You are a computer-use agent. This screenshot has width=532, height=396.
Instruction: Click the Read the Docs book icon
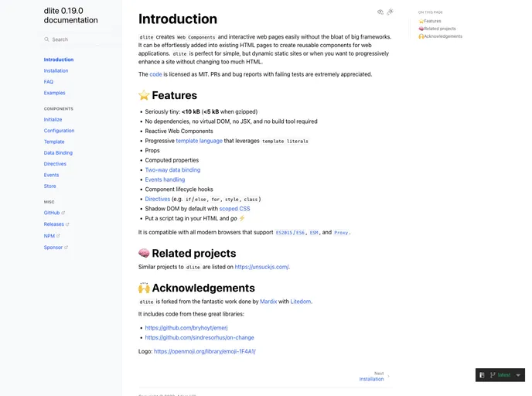tap(482, 375)
